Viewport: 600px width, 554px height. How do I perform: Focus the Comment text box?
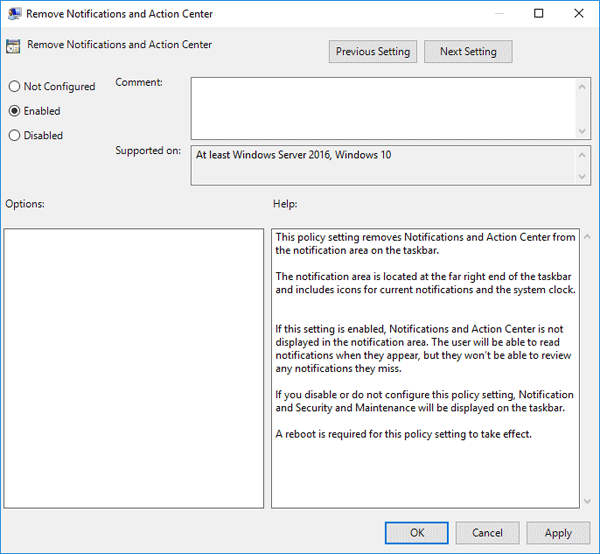click(x=382, y=108)
